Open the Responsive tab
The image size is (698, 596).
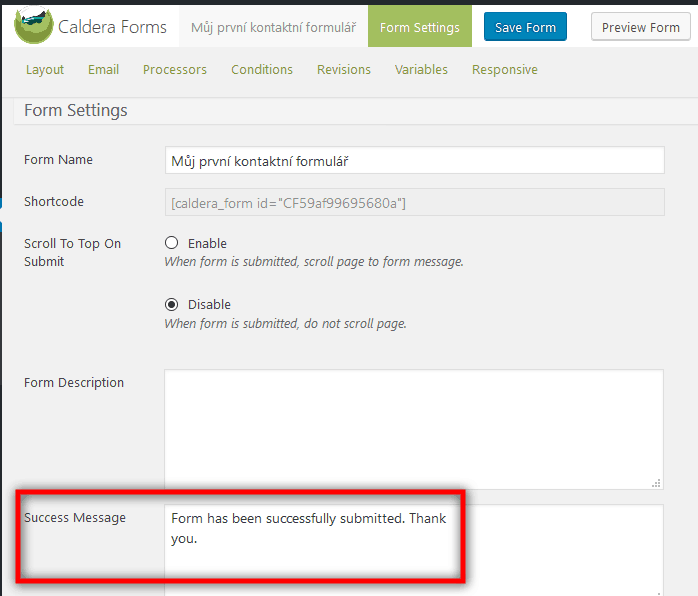point(505,70)
